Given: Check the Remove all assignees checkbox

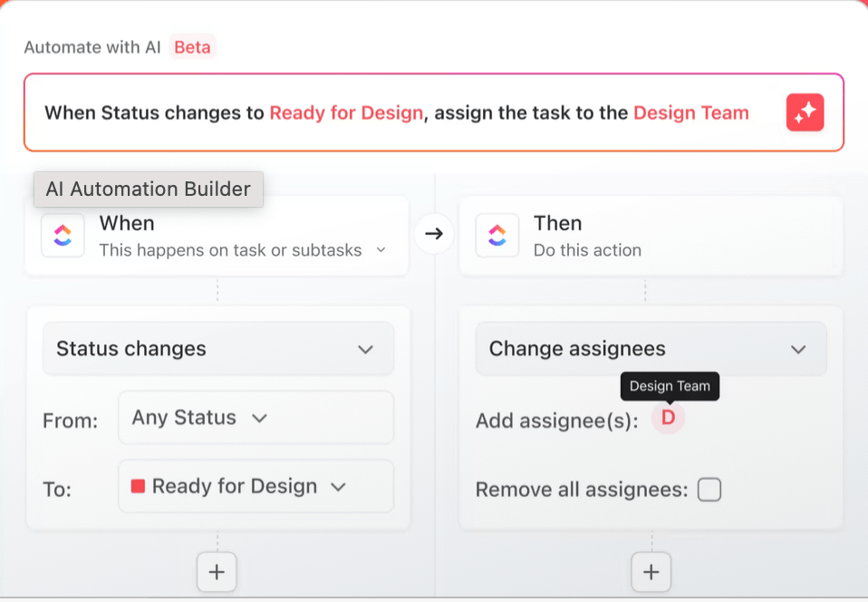Looking at the screenshot, I should coord(709,490).
